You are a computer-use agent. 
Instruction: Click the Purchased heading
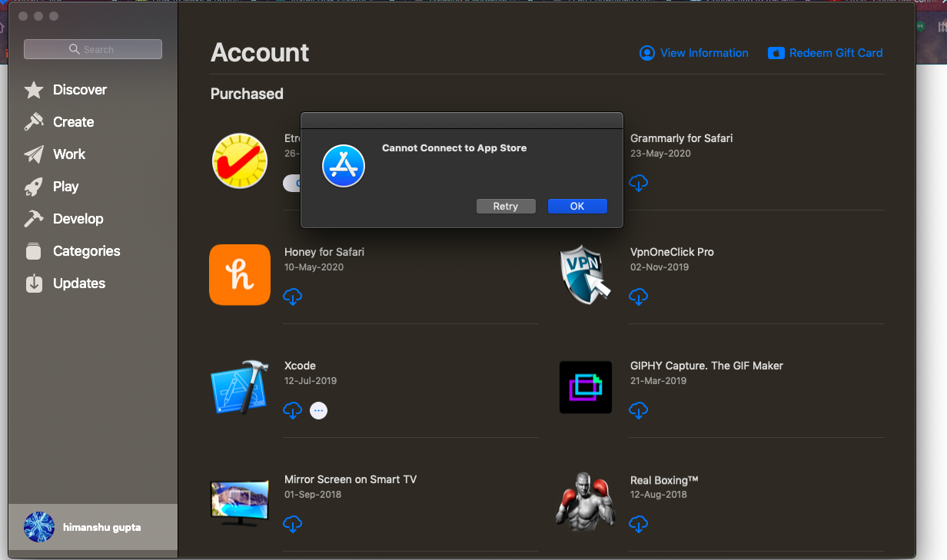(247, 94)
